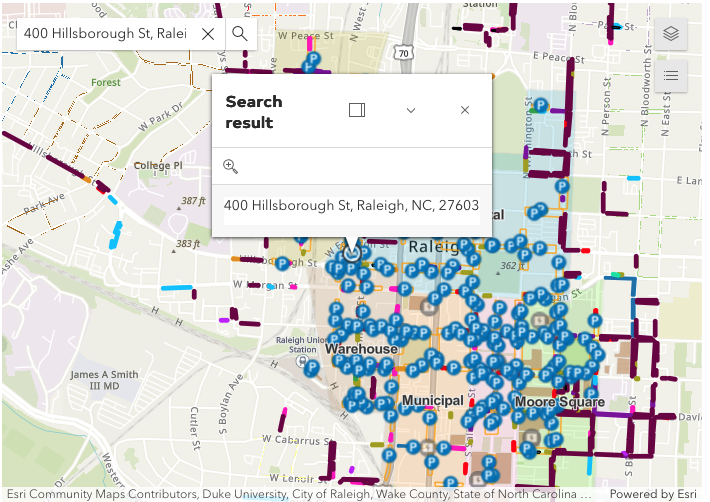Zoom to the search result location

230,167
